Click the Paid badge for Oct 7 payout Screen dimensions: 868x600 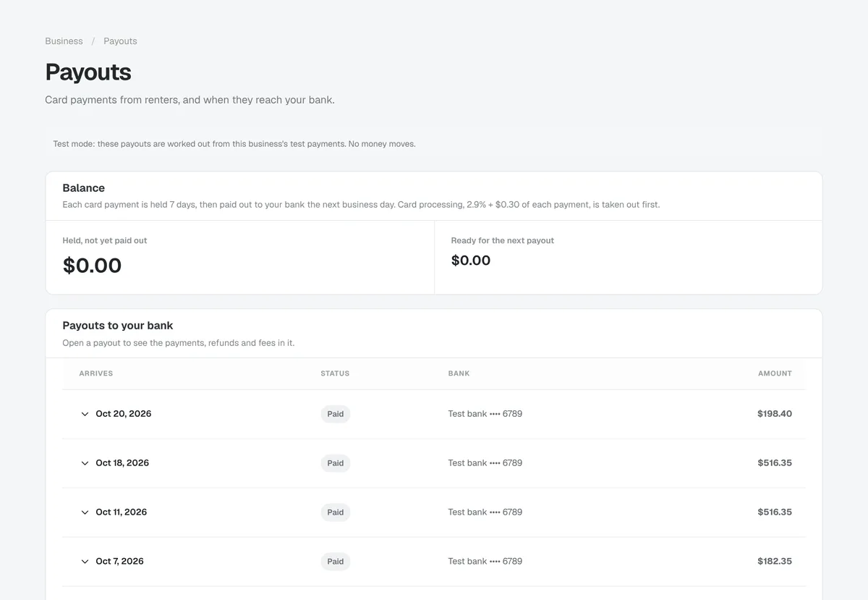[x=336, y=562]
